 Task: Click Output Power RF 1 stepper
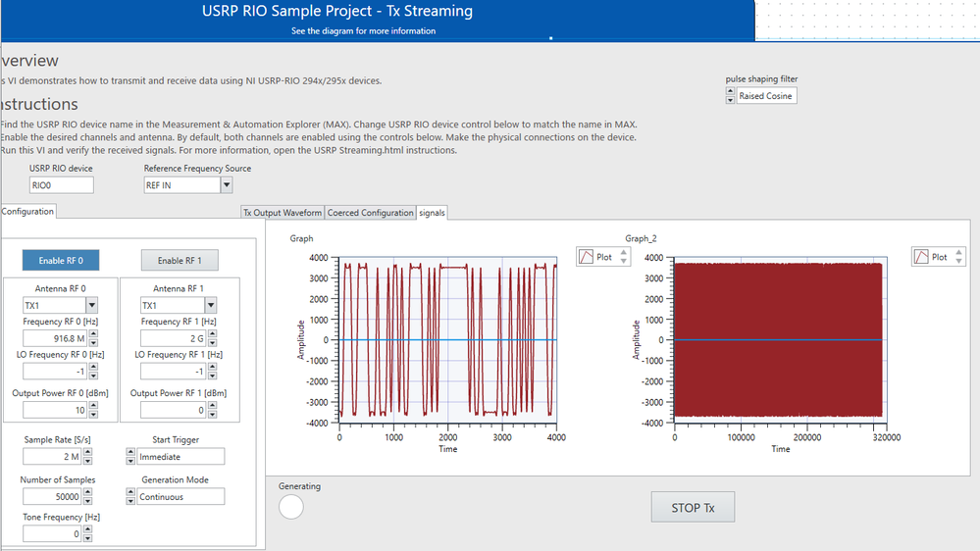click(x=213, y=410)
